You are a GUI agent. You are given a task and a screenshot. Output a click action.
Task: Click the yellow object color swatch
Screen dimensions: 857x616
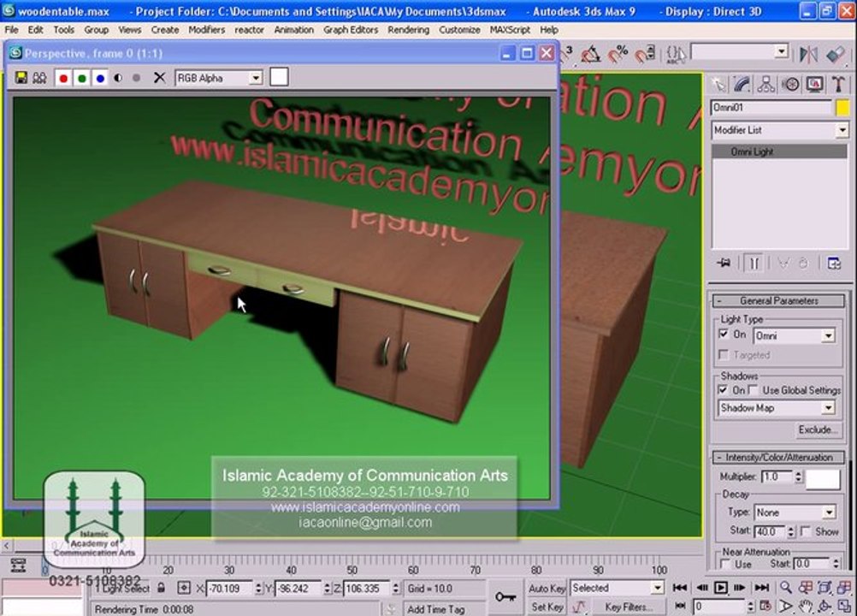click(842, 108)
